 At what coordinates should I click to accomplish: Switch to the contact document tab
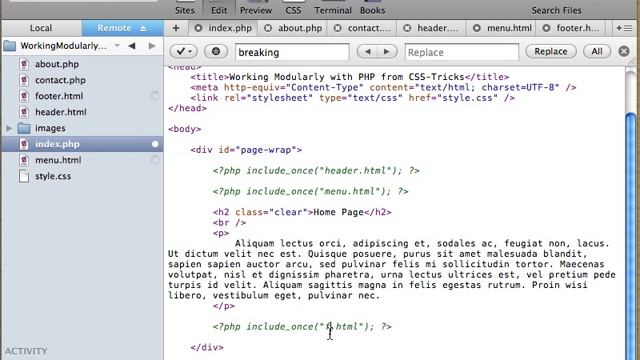[x=369, y=28]
